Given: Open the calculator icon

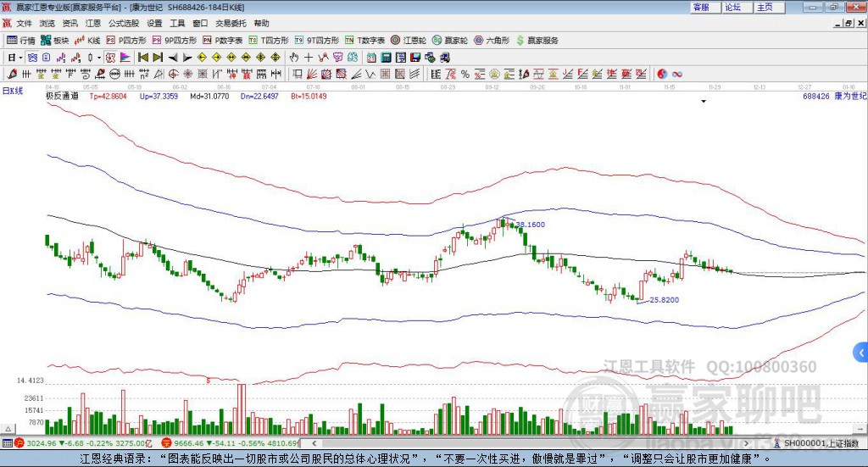Looking at the screenshot, I should click(x=386, y=58).
